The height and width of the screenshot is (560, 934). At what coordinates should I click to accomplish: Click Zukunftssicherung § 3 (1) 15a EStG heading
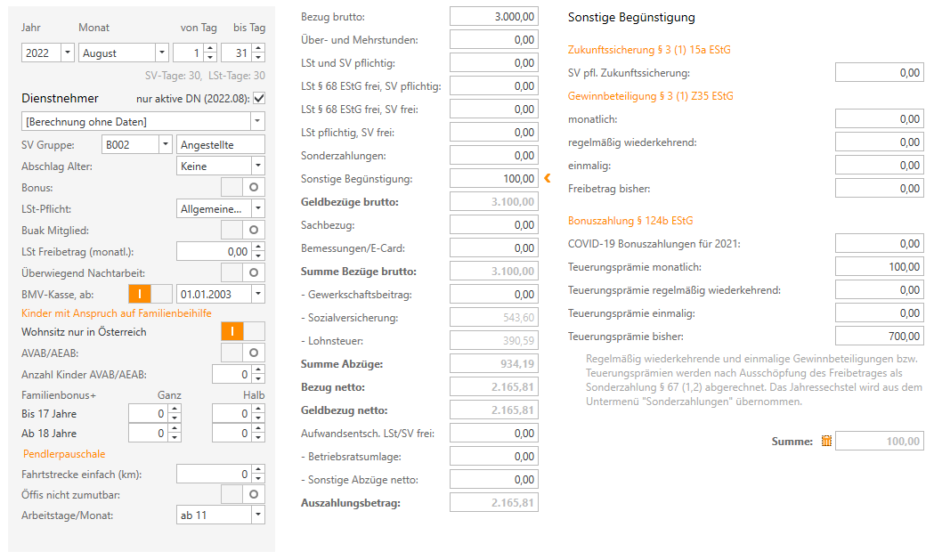pyautogui.click(x=649, y=50)
